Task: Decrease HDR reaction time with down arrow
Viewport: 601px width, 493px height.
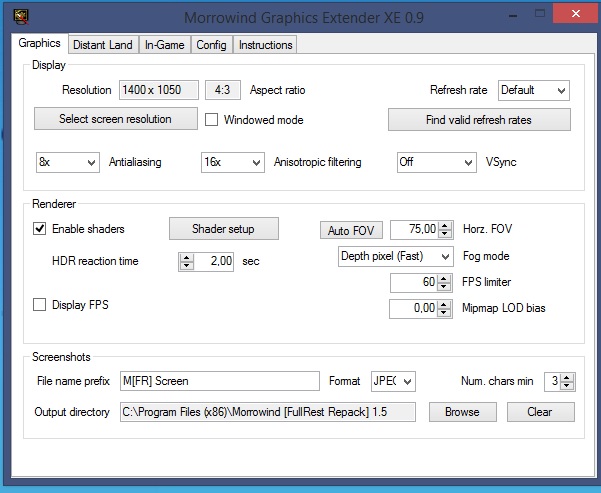Action: click(x=186, y=266)
